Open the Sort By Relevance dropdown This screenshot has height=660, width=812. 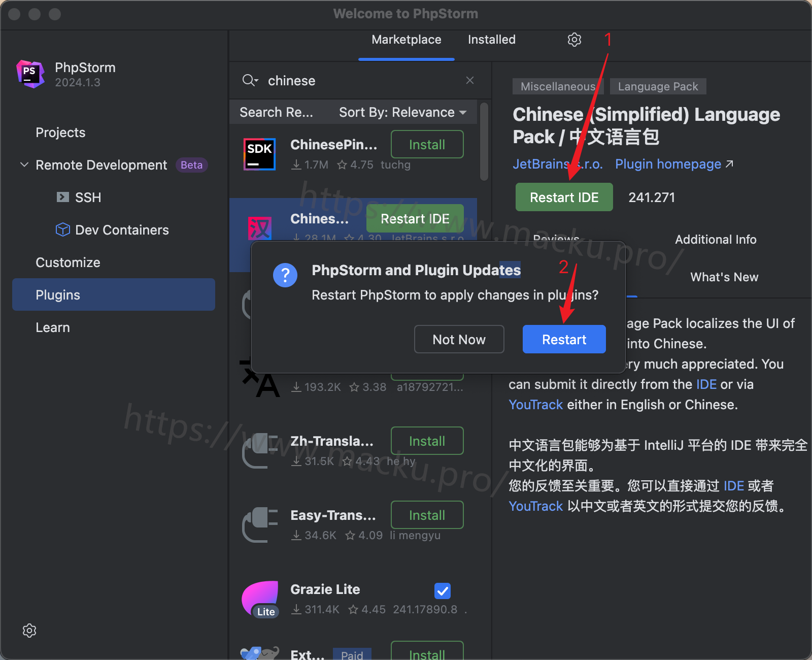[x=402, y=112]
